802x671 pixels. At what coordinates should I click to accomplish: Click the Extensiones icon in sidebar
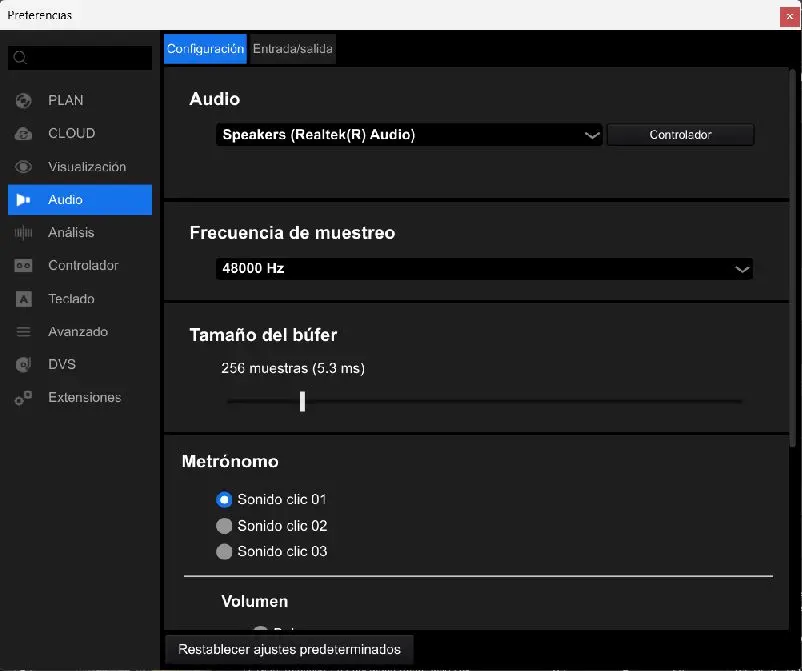tap(23, 397)
